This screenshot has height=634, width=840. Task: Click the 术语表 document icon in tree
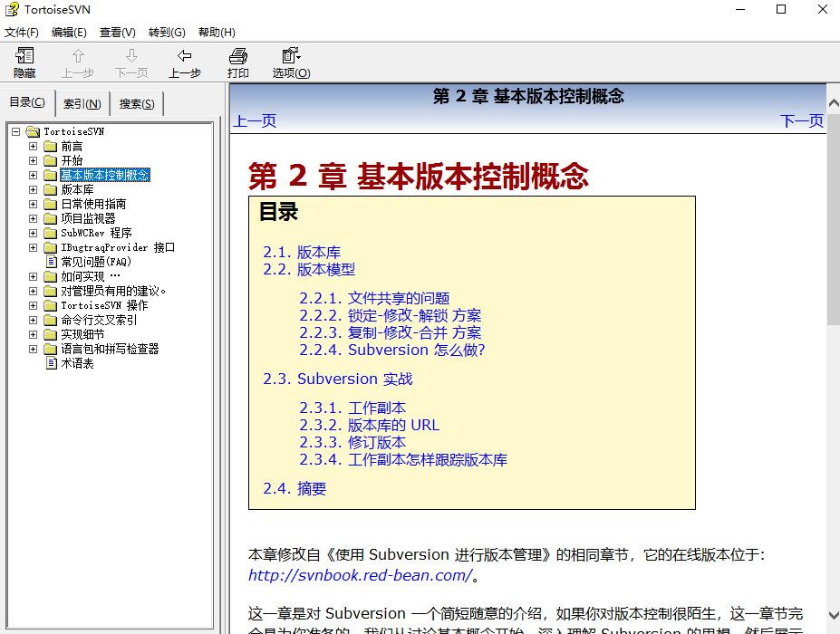(x=52, y=363)
